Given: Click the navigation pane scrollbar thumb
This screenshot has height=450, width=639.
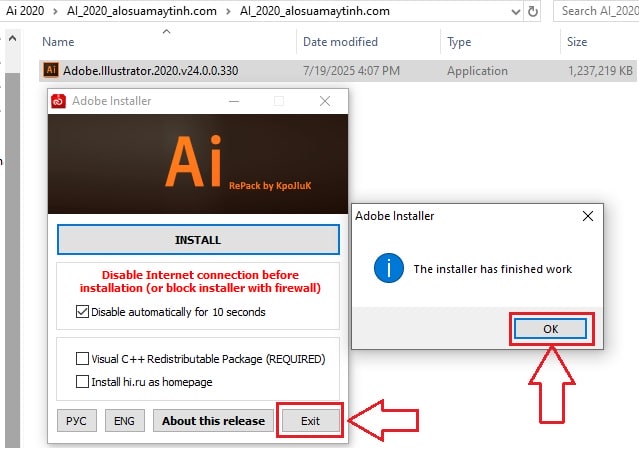Looking at the screenshot, I should pyautogui.click(x=13, y=261).
